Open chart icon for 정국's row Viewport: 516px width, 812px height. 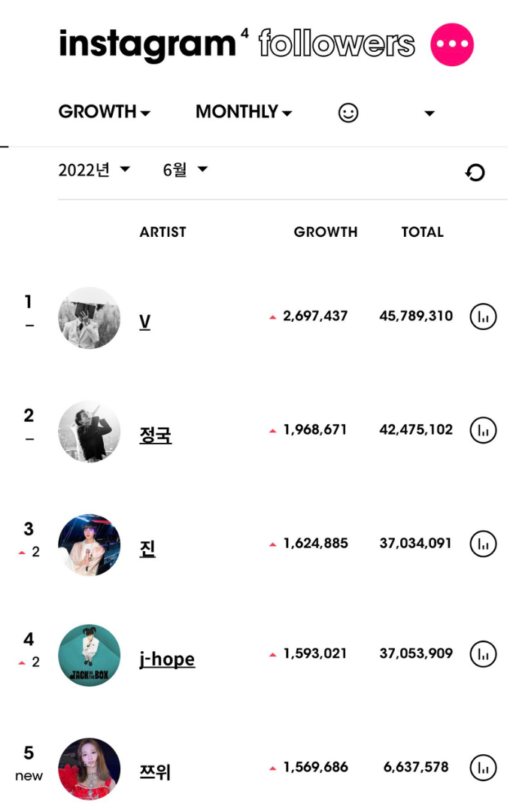coord(483,430)
